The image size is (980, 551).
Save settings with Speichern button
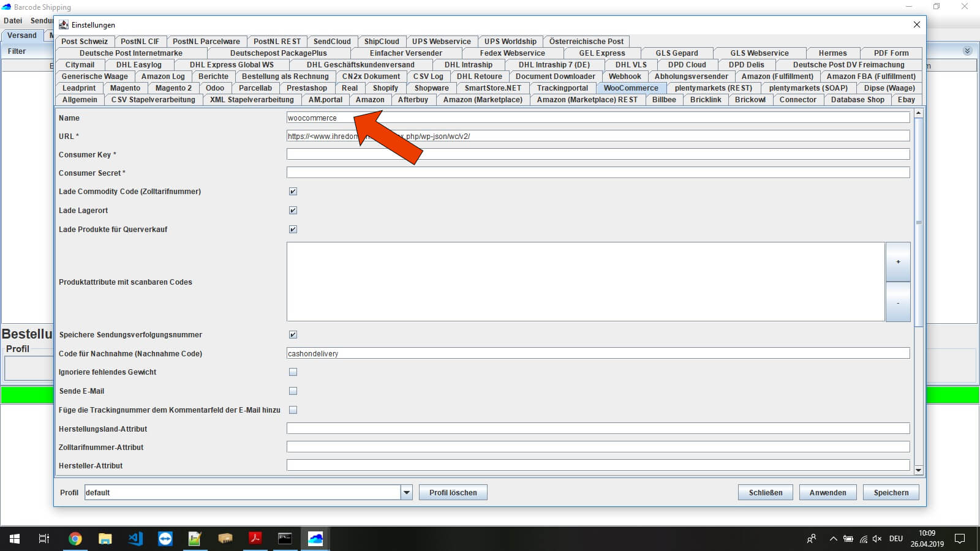(891, 492)
